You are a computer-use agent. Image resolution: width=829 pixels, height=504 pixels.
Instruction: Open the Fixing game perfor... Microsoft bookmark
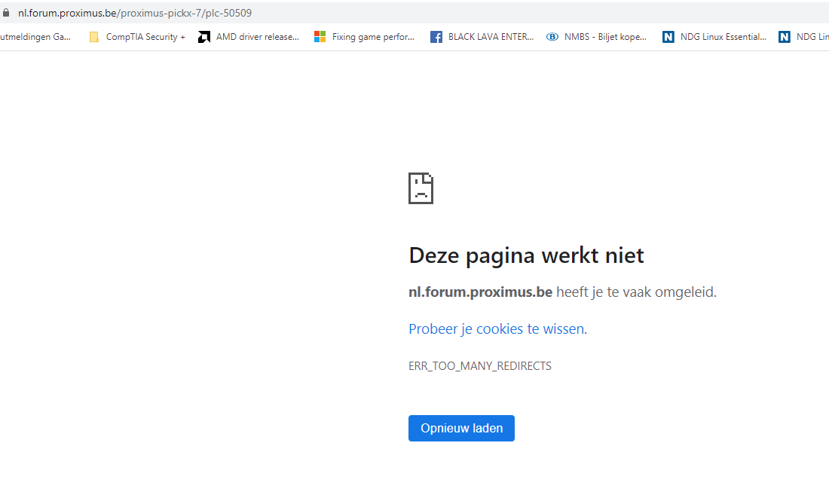pyautogui.click(x=364, y=37)
